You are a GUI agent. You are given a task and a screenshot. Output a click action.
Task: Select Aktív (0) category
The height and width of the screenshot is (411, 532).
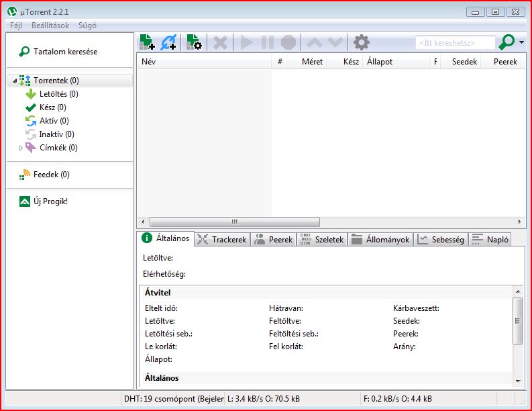[47, 121]
